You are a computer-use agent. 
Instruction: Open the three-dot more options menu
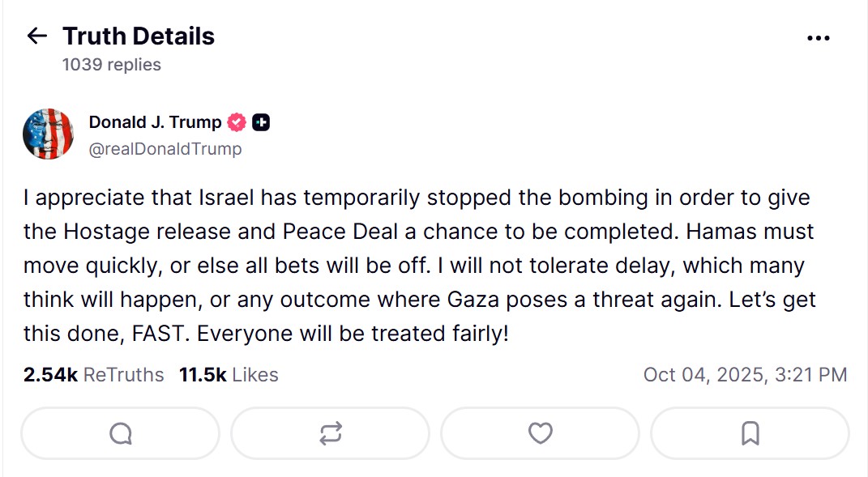coord(819,37)
